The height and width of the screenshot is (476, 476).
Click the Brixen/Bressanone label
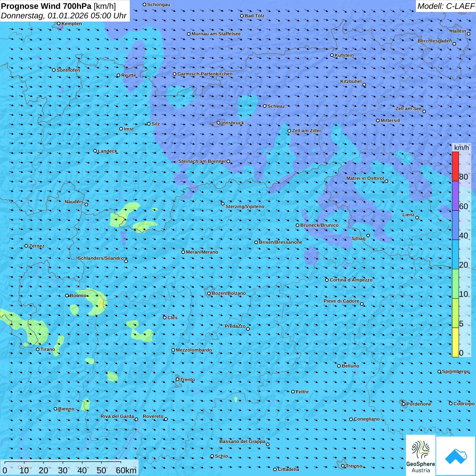pos(280,242)
